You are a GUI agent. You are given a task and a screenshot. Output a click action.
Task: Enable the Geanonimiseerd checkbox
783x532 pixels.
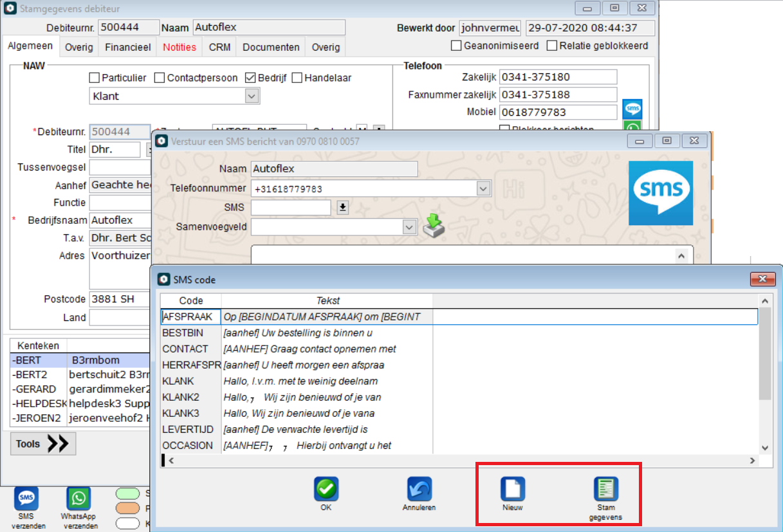click(x=456, y=46)
